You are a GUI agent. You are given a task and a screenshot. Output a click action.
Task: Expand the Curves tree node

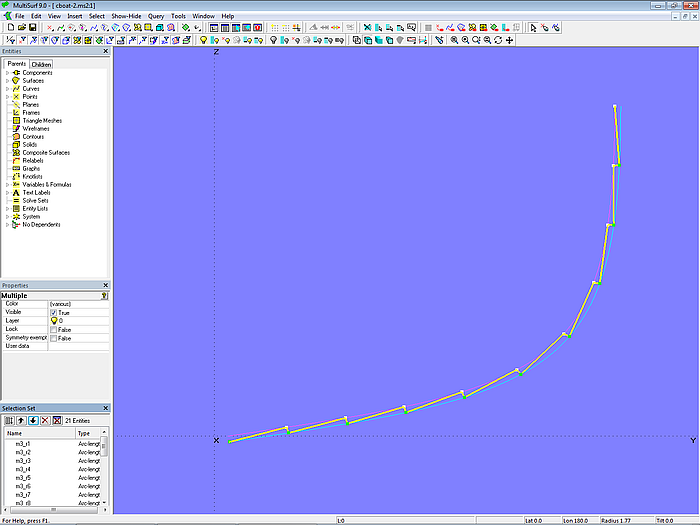(x=7, y=89)
